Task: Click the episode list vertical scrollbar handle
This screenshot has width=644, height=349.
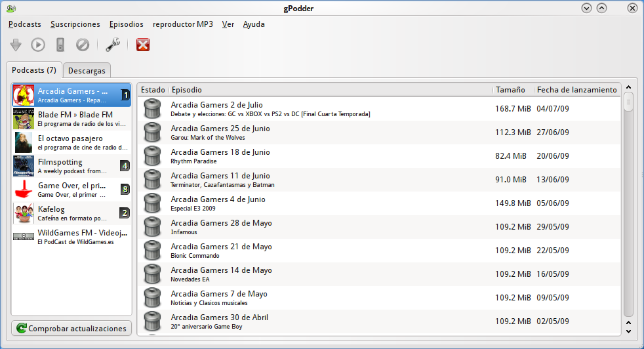Action: pyautogui.click(x=628, y=102)
